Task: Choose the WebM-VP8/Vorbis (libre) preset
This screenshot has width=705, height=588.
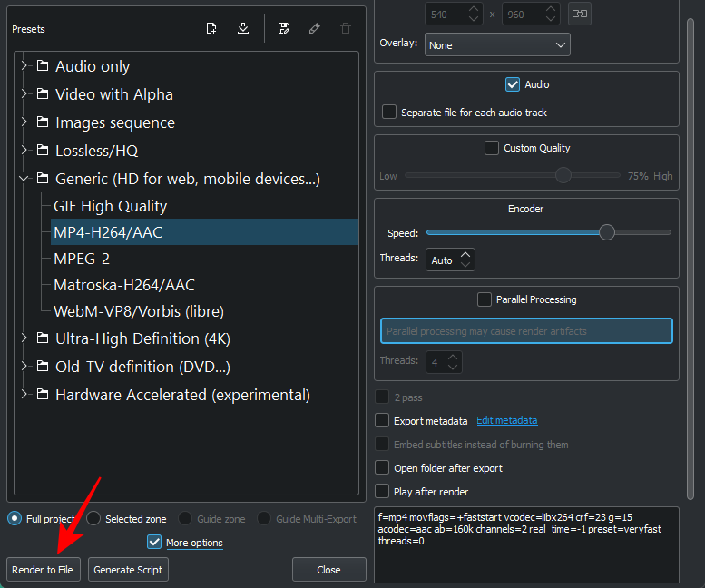Action: 139,311
